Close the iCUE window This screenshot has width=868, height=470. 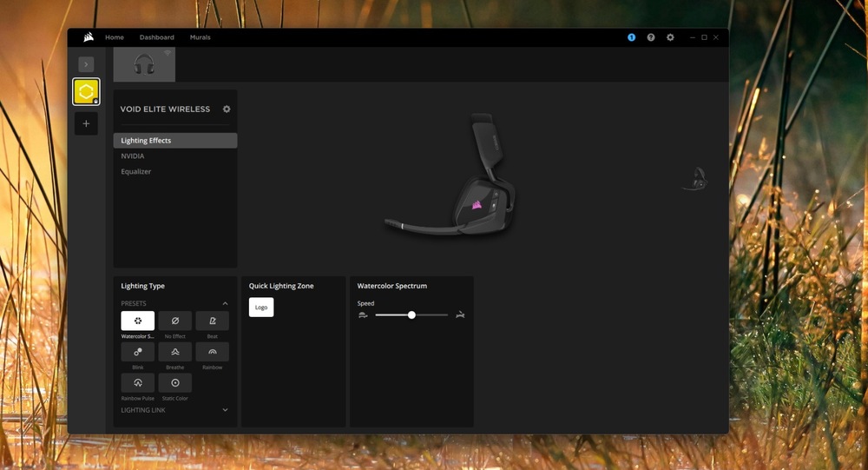tap(716, 37)
